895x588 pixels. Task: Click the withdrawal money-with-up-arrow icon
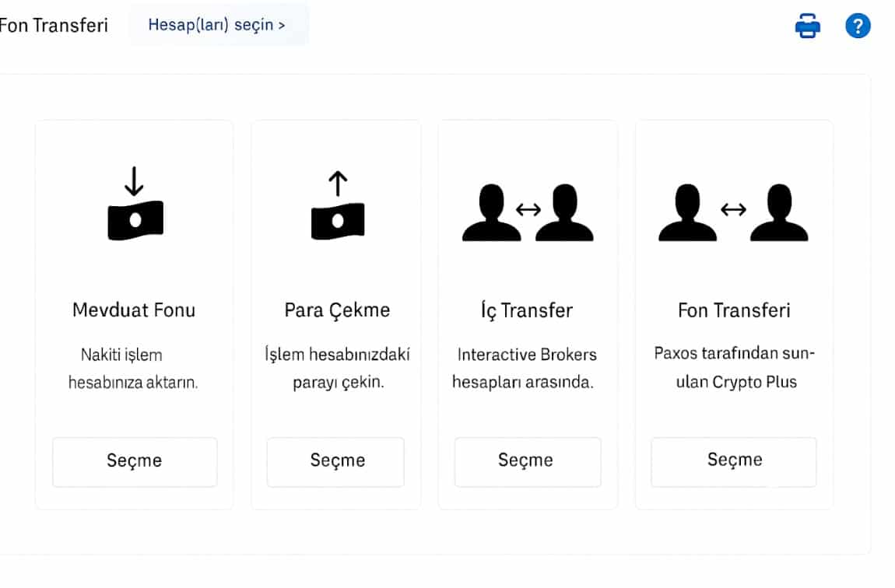337,205
